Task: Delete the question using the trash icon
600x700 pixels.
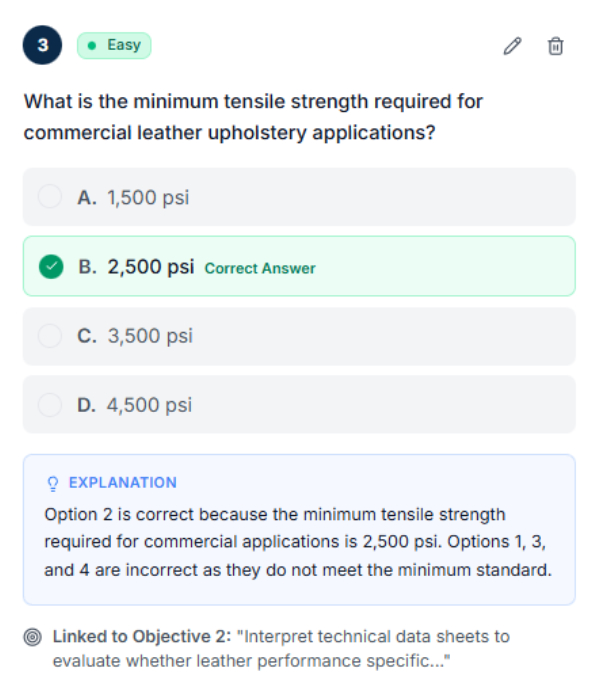Action: point(556,46)
